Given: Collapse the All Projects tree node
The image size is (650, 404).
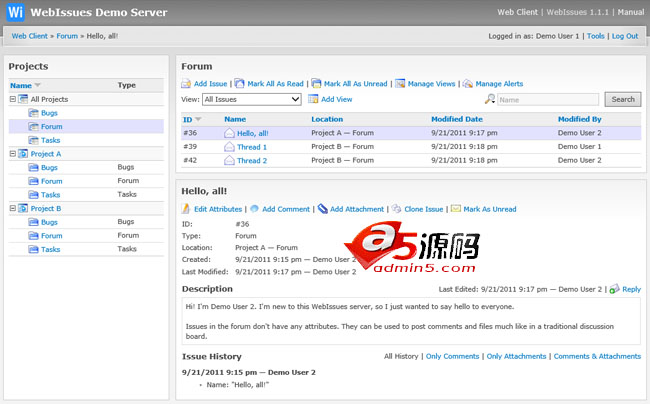Looking at the screenshot, I should (x=13, y=100).
